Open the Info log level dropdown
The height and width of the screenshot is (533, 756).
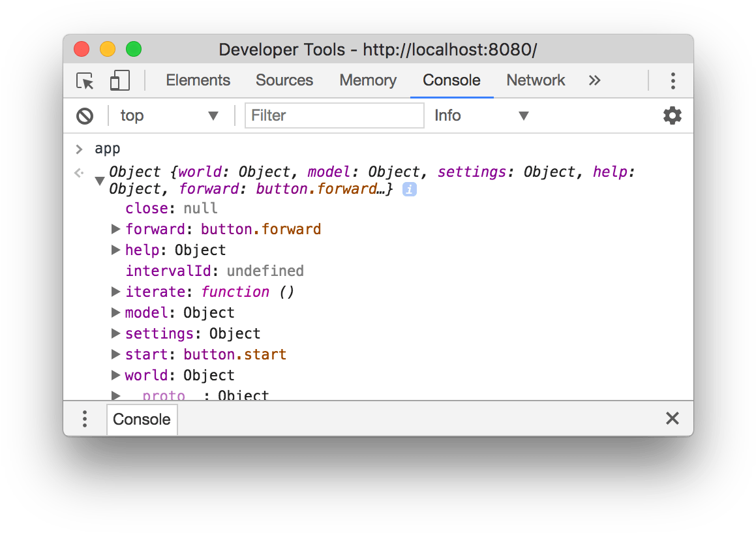[x=481, y=116]
